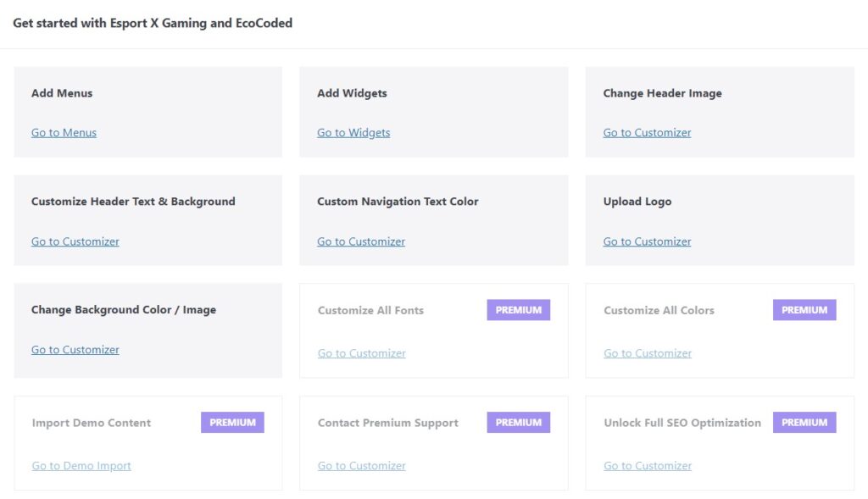Click Go to Customizer under Change Header Image
868x499 pixels.
(x=647, y=133)
